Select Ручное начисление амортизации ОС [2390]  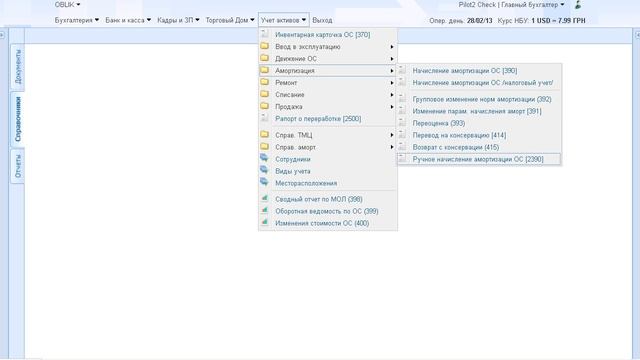click(479, 159)
